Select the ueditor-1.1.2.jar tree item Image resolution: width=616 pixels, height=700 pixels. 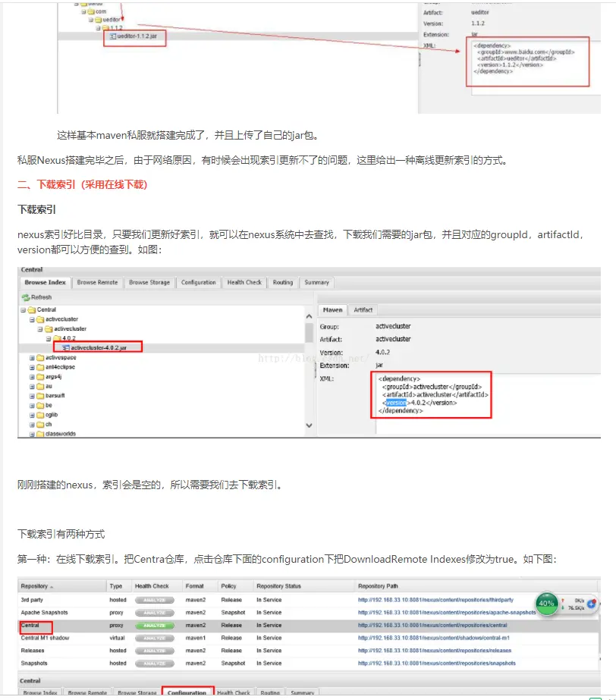point(137,36)
